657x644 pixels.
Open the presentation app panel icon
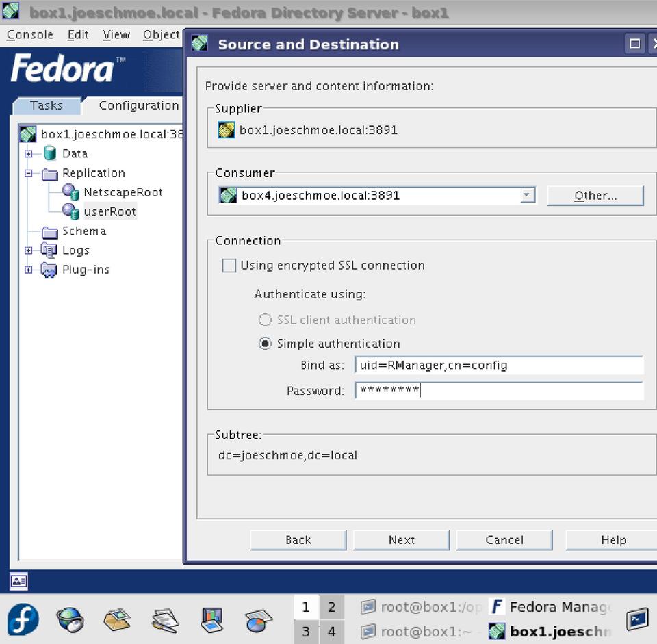(211, 620)
